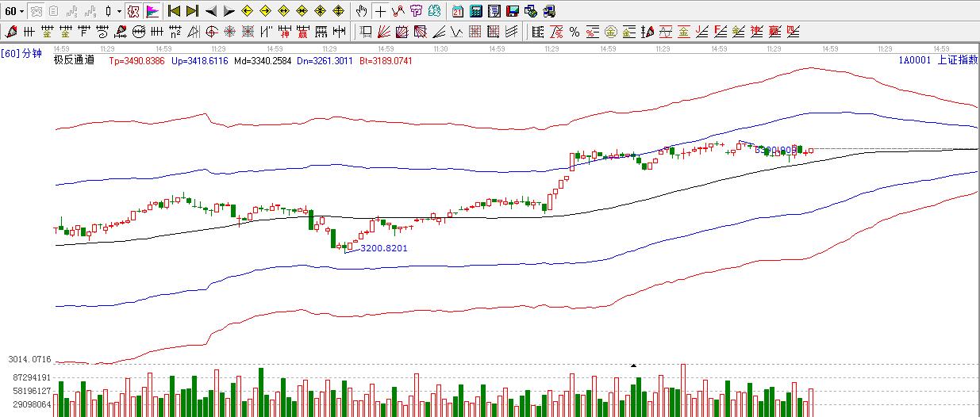Open the calendar date icon
980x417 pixels.
click(458, 11)
